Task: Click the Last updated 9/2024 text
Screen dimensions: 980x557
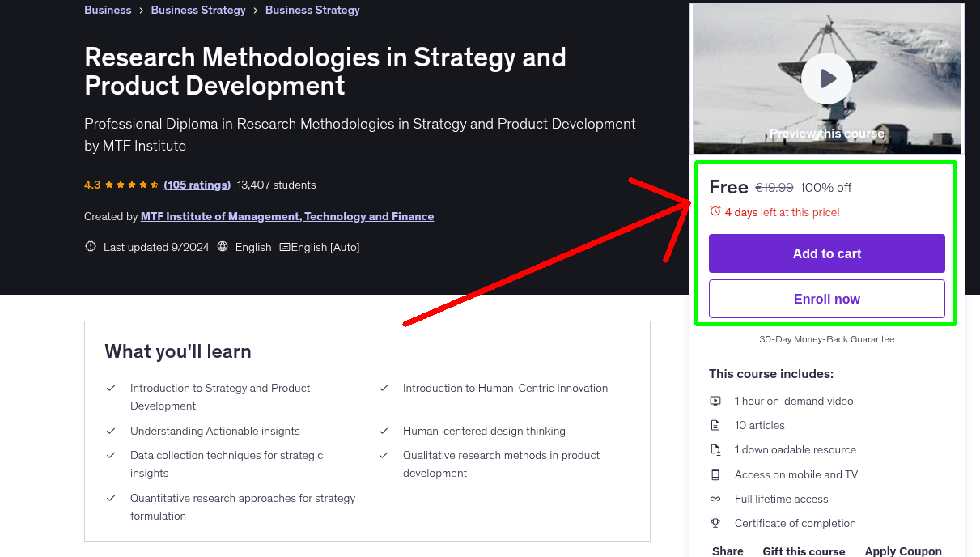Action: pyautogui.click(x=156, y=247)
